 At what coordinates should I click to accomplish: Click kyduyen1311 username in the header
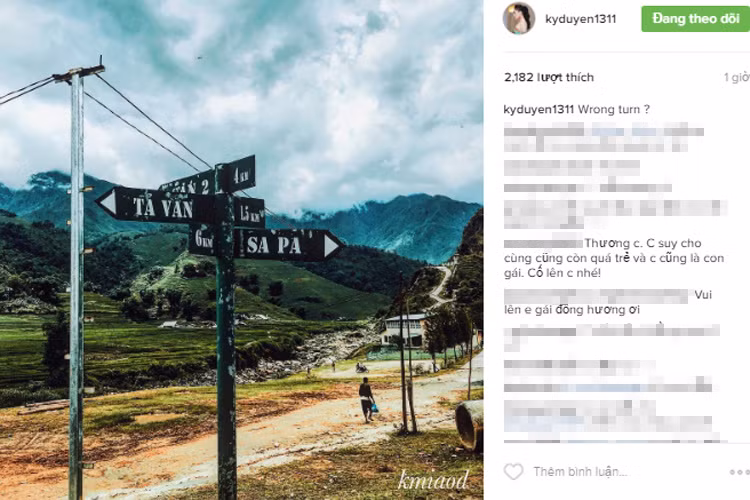tap(581, 19)
